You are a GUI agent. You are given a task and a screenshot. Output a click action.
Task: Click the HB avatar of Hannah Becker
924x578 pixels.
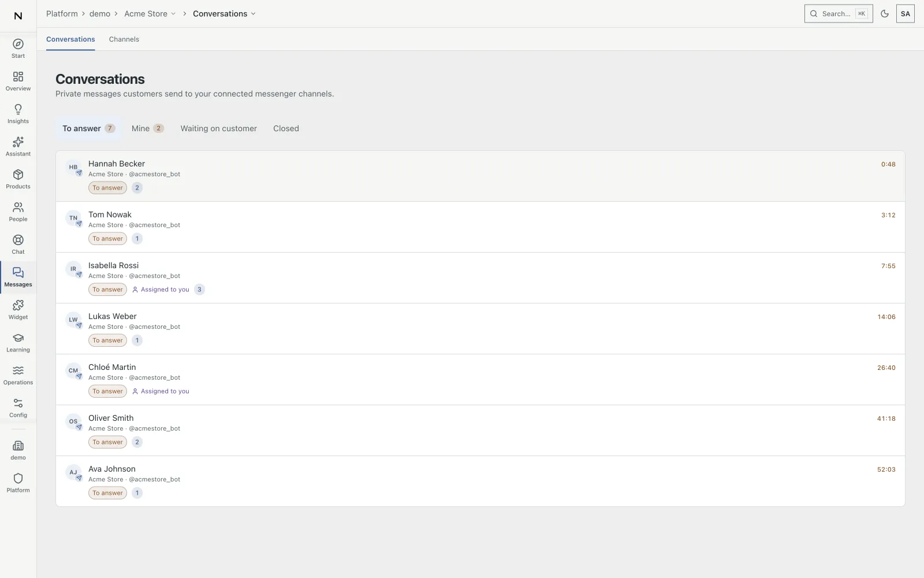point(73,168)
